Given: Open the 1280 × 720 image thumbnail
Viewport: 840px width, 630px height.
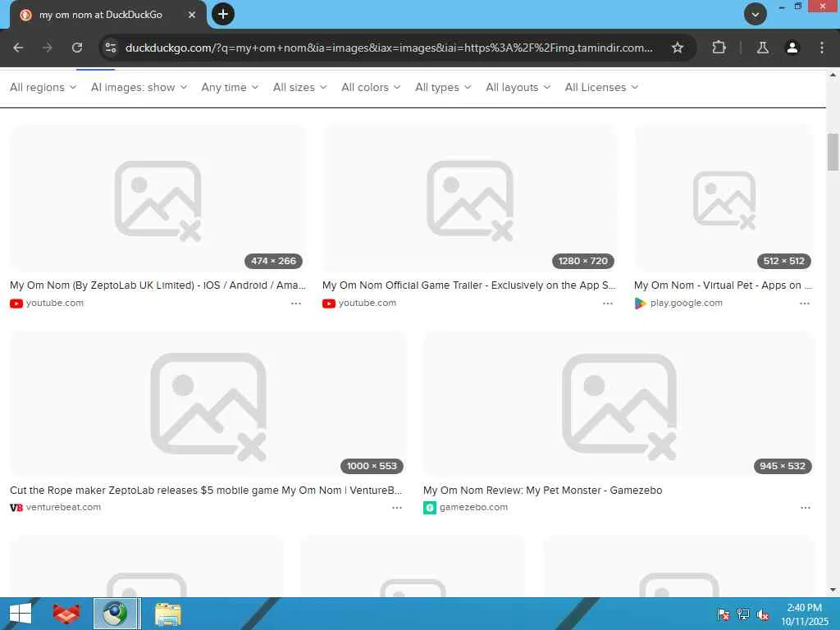Looking at the screenshot, I should coord(469,199).
